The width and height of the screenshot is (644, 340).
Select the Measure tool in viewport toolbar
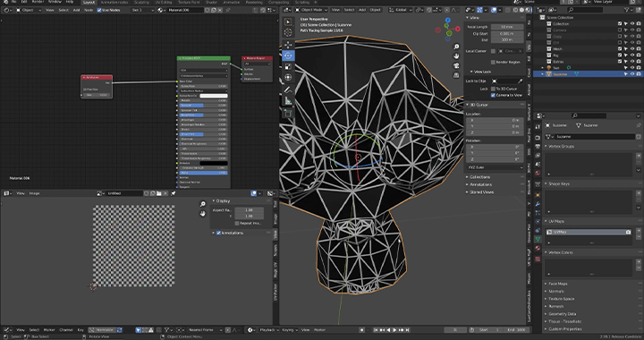(x=288, y=100)
